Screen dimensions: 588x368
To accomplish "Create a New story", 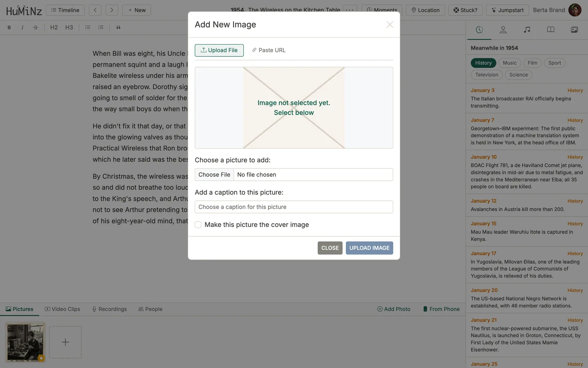I will pyautogui.click(x=137, y=10).
